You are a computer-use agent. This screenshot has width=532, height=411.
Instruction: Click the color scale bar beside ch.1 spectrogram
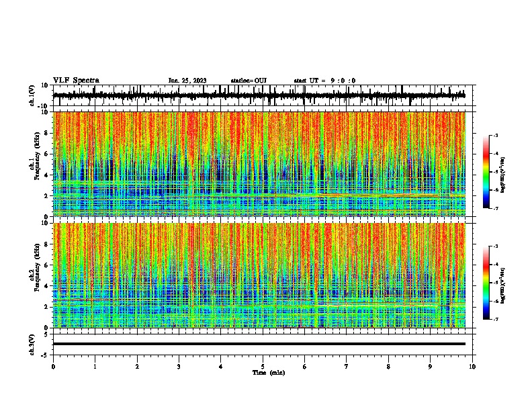(x=486, y=172)
